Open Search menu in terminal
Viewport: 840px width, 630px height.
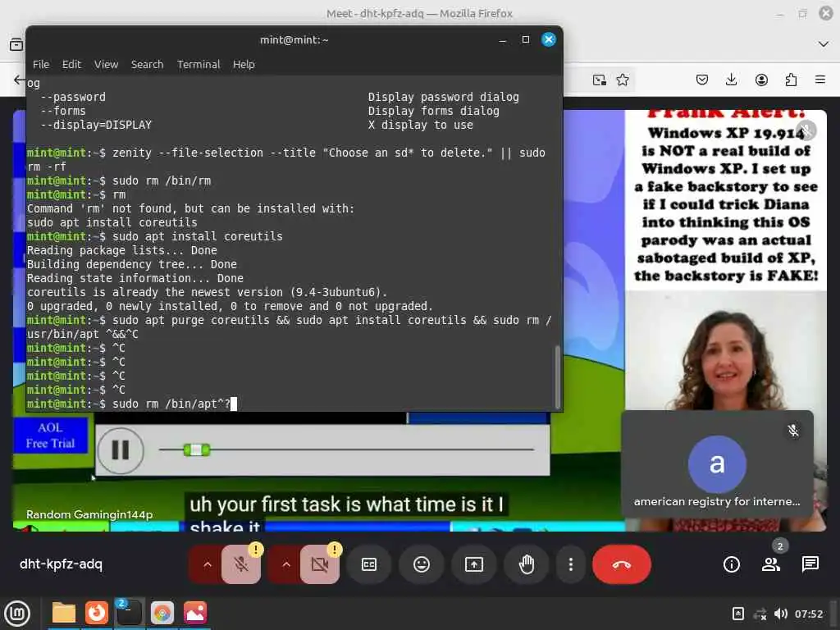pyautogui.click(x=148, y=64)
